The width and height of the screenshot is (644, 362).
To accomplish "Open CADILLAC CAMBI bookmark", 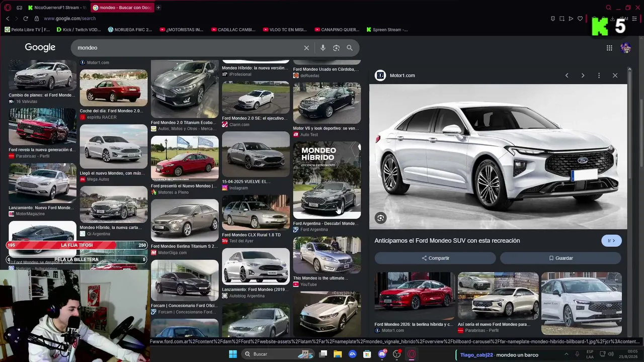I will point(233,30).
